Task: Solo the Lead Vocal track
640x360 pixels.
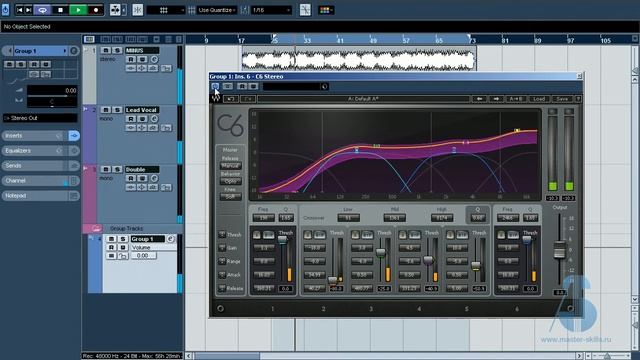Action: pyautogui.click(x=117, y=110)
